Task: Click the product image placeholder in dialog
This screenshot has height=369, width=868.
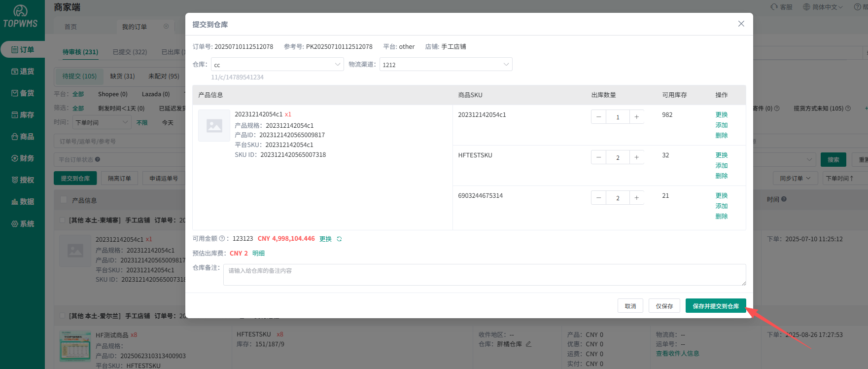Action: click(214, 126)
